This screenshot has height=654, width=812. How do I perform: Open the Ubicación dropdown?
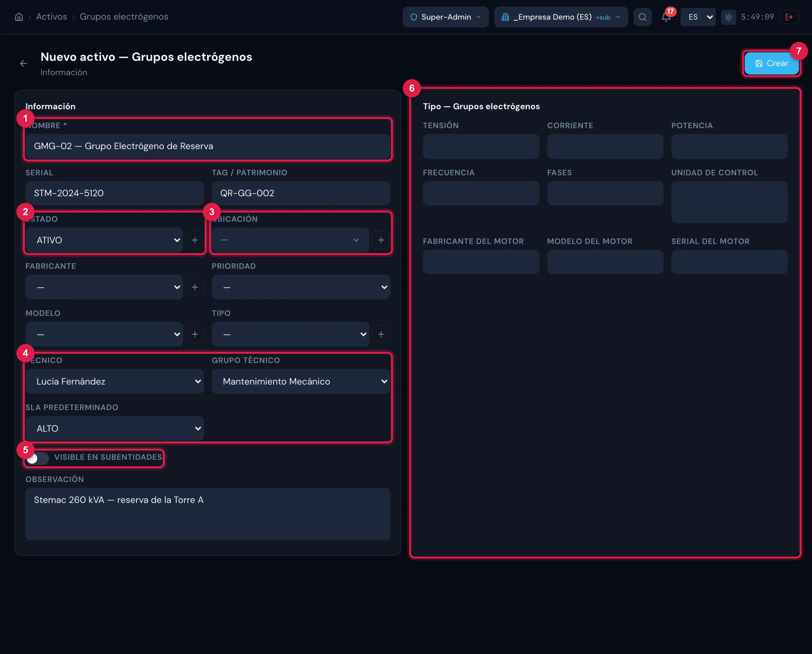(290, 240)
